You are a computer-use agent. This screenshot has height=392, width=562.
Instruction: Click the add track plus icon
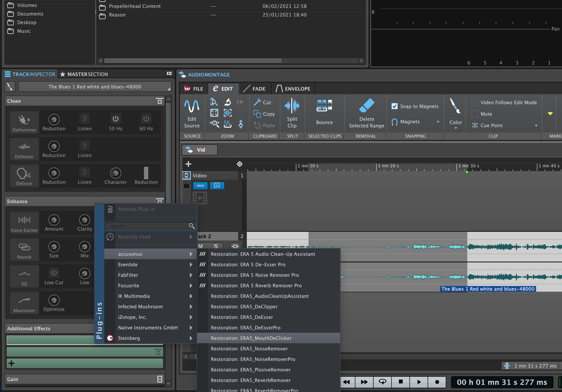(188, 164)
